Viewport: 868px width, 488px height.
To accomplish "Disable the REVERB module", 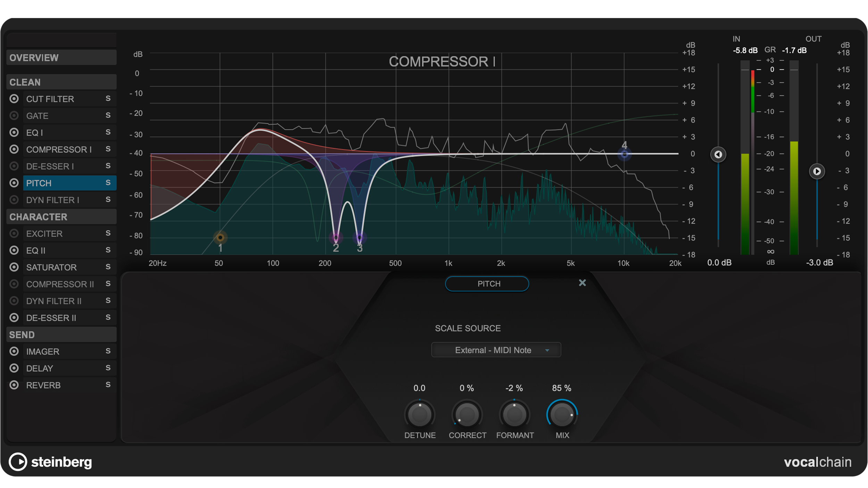I will click(x=14, y=385).
